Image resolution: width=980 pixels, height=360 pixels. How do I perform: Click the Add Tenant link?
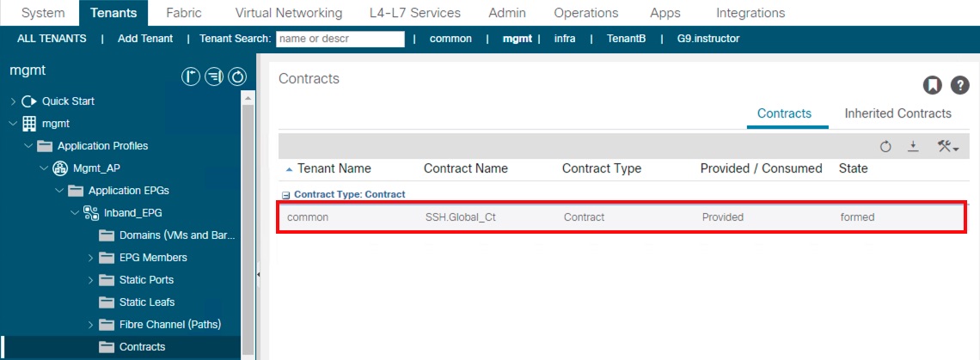coord(145,39)
